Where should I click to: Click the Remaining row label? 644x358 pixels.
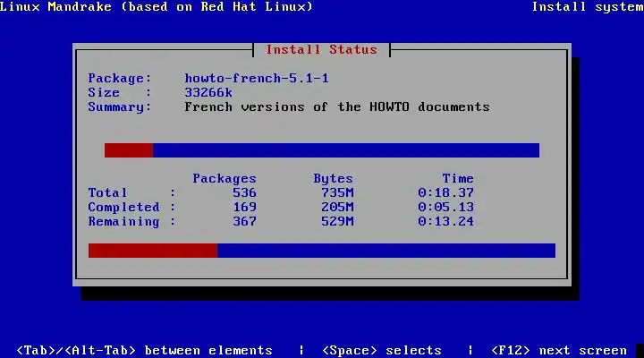123,222
